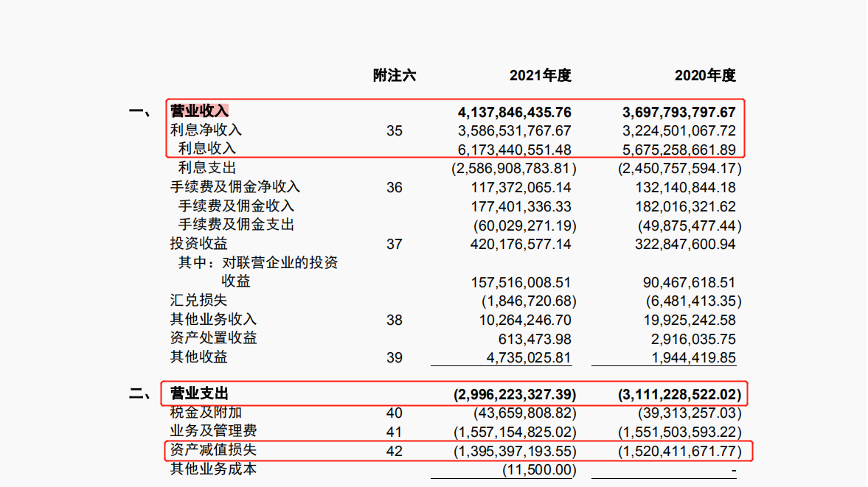
Task: Select the 其他业务收入 row label
Action: pyautogui.click(x=213, y=319)
